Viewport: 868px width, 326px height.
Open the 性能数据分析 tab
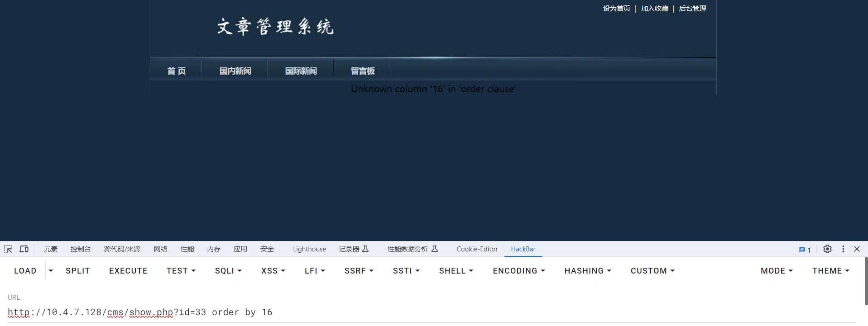(408, 249)
